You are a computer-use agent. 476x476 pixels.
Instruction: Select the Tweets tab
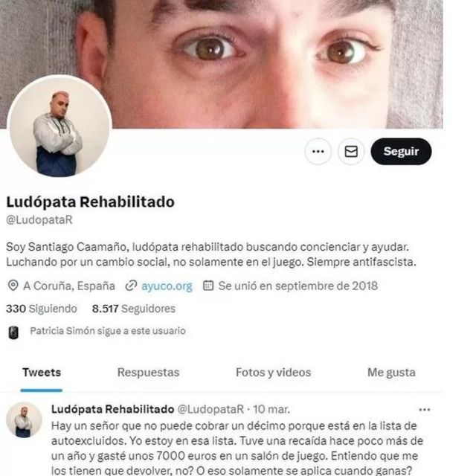point(42,373)
